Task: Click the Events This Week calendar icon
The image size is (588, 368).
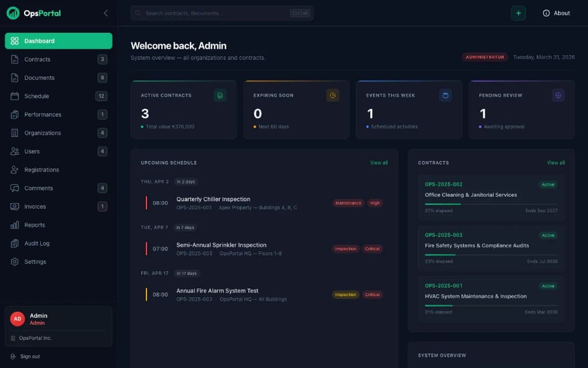Action: pyautogui.click(x=446, y=95)
